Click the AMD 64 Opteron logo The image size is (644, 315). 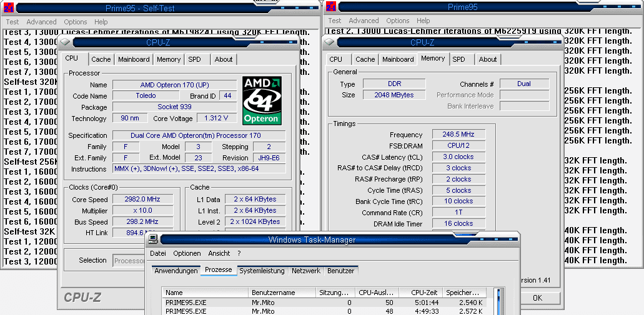pyautogui.click(x=262, y=100)
